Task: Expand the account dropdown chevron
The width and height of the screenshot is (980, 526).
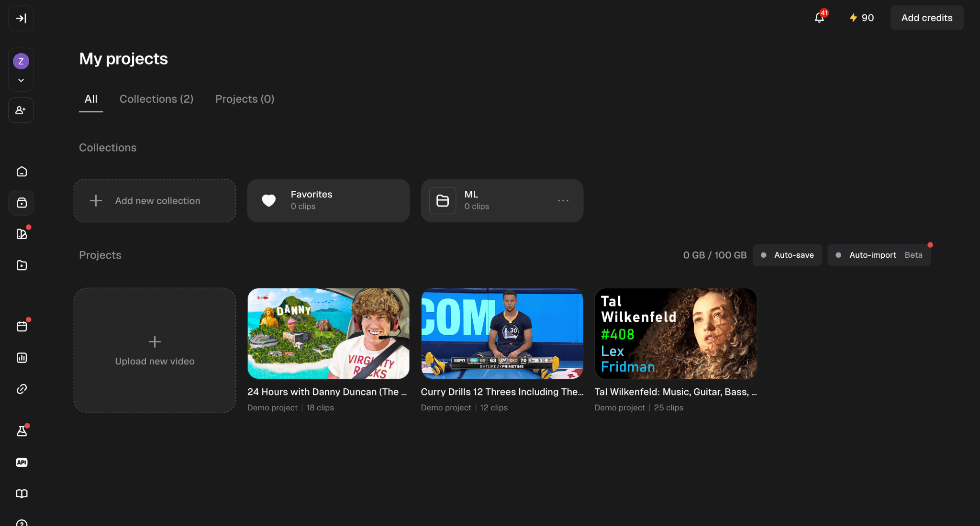Action: [21, 80]
